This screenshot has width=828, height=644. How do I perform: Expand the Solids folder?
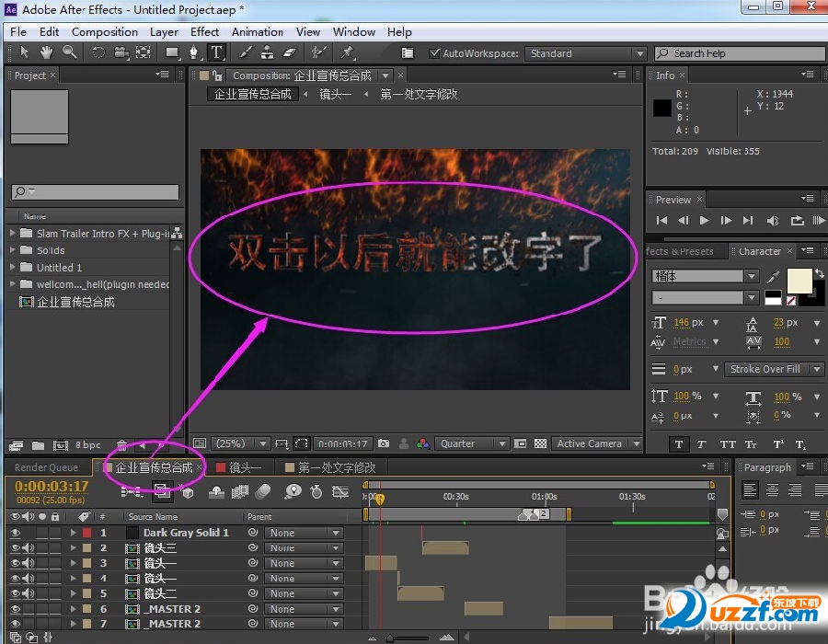click(x=13, y=249)
